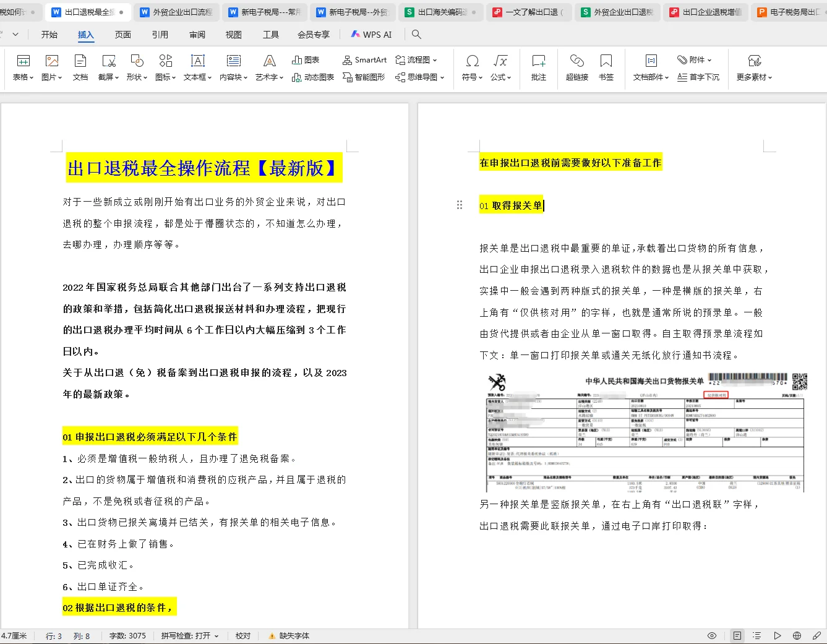827x644 pixels.
Task: Click the 校对 proofing button
Action: [242, 635]
